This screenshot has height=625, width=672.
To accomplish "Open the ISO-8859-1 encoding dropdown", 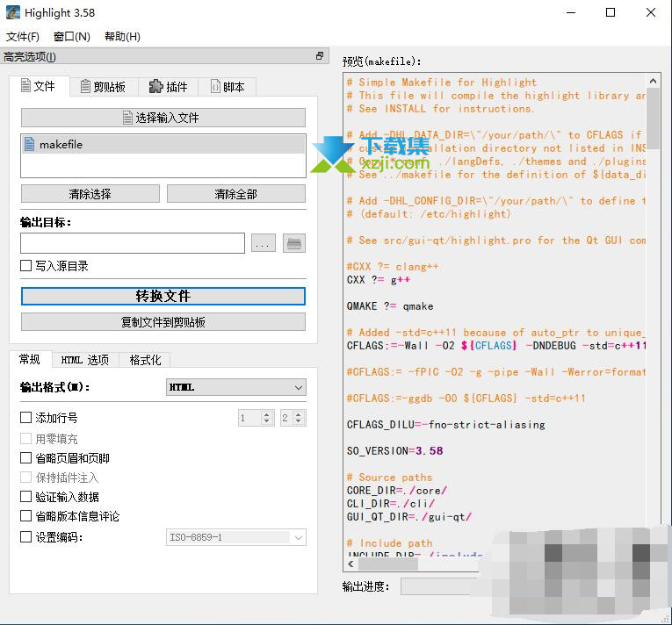I will [x=236, y=537].
